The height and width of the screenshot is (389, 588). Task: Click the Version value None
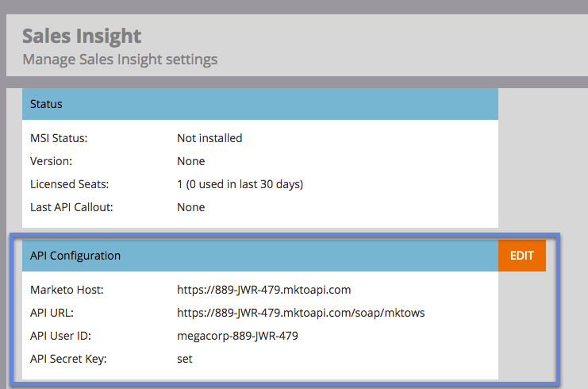click(191, 161)
